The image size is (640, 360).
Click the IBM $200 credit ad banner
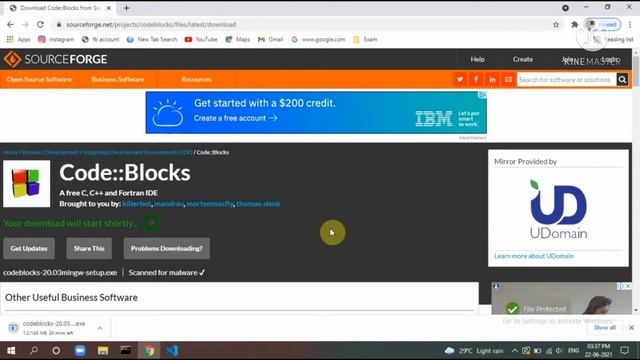[316, 112]
